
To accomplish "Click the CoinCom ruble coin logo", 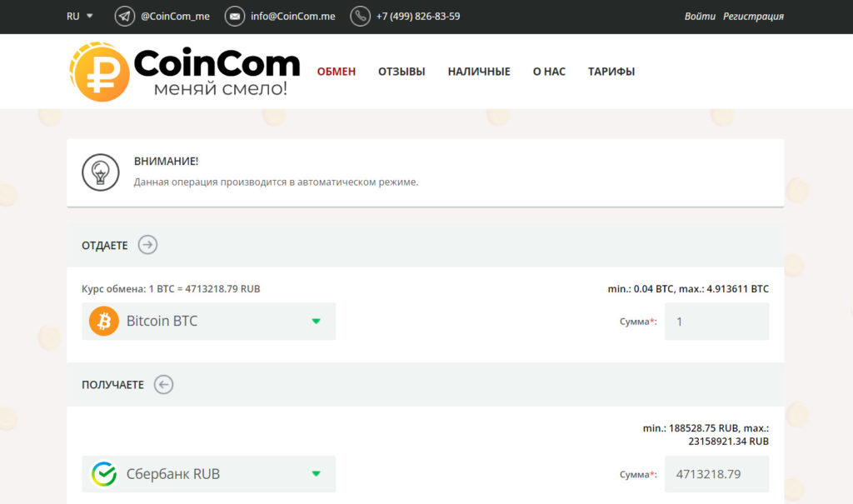I will [x=100, y=72].
